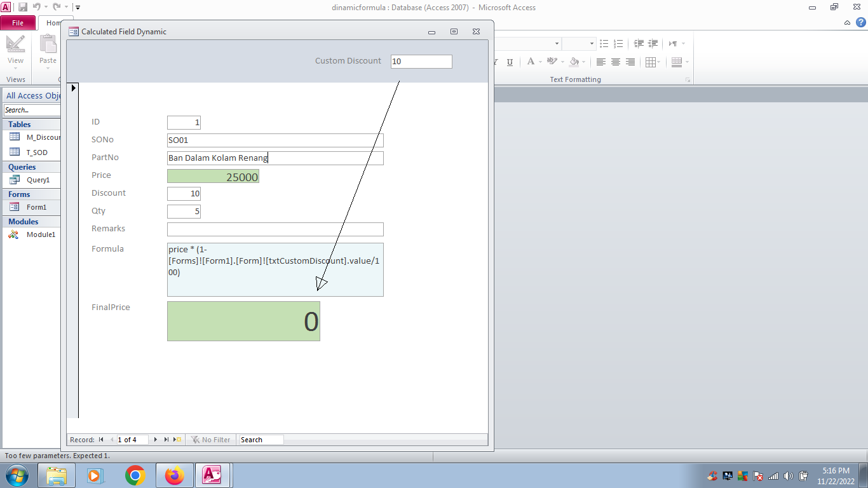Go to the first record

click(101, 440)
